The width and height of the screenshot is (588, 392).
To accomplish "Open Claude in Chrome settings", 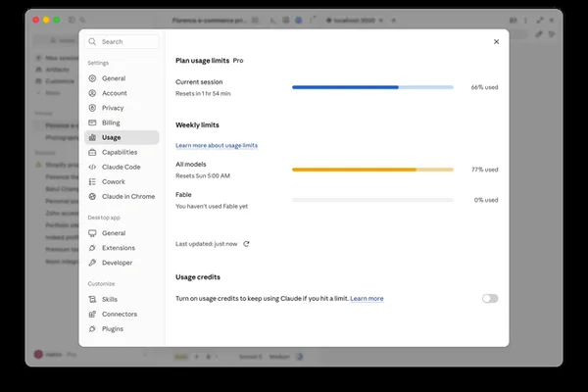I will (x=122, y=197).
